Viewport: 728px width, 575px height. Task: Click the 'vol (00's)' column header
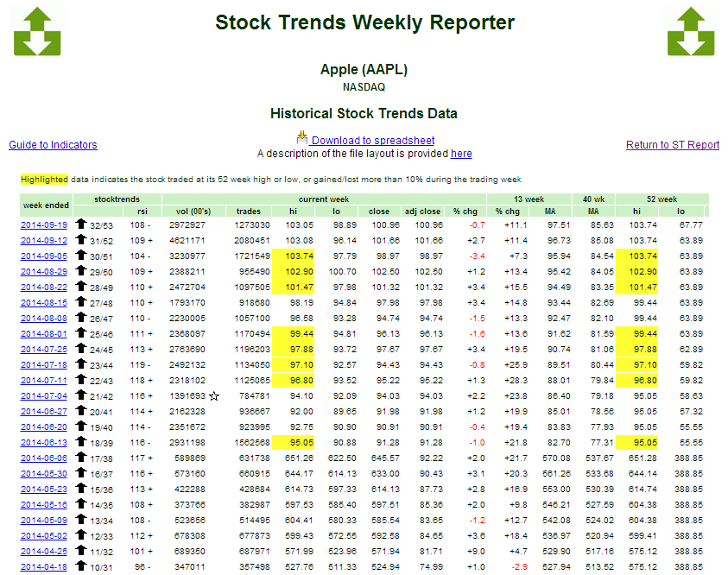tap(193, 212)
